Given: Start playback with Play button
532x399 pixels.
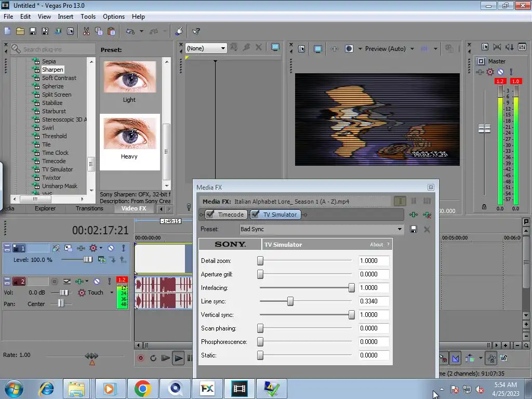Looking at the screenshot, I should click(178, 358).
